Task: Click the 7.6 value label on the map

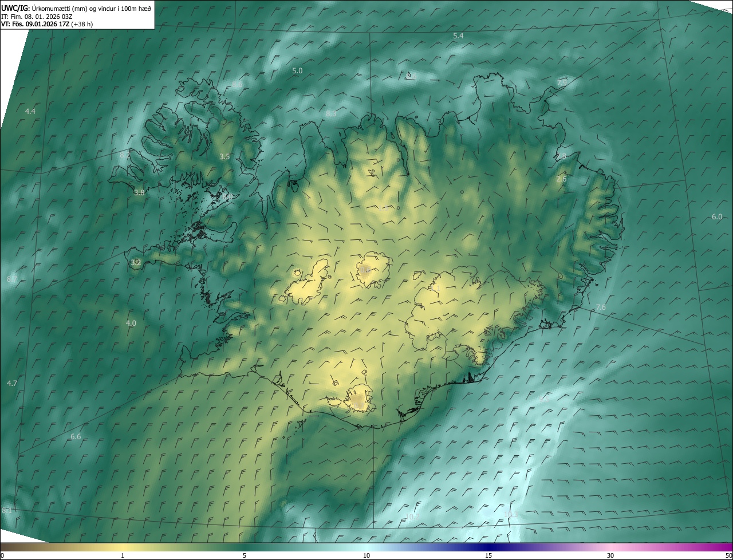Action: pyautogui.click(x=600, y=307)
